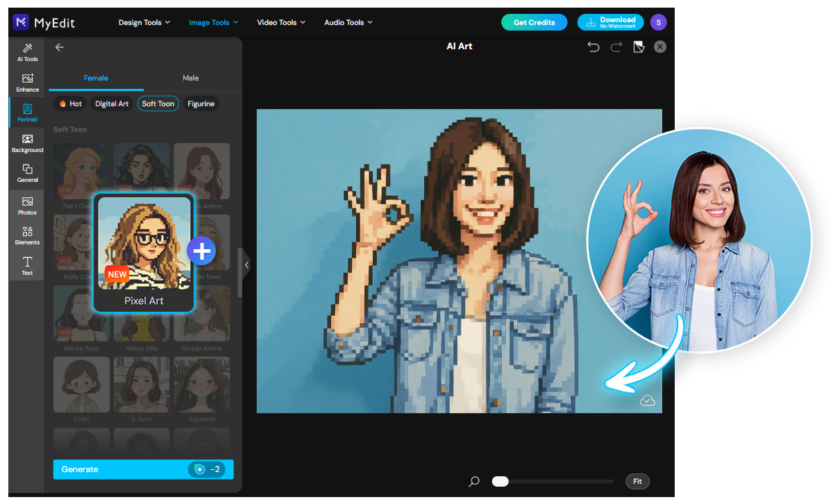
Task: Switch to the Female tab
Action: pyautogui.click(x=96, y=78)
